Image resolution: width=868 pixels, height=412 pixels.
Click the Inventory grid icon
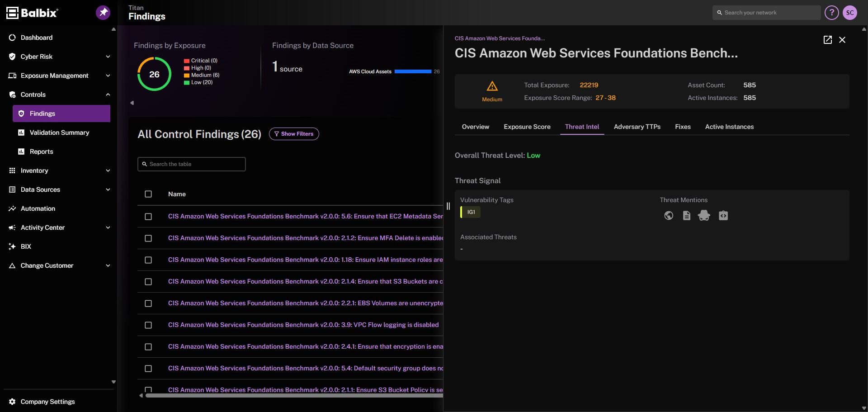(12, 170)
